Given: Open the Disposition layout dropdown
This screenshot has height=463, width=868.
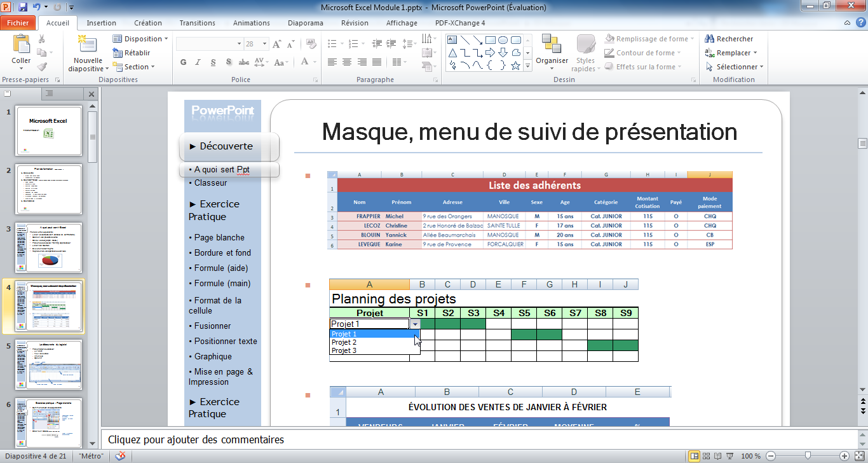Looking at the screenshot, I should 140,39.
